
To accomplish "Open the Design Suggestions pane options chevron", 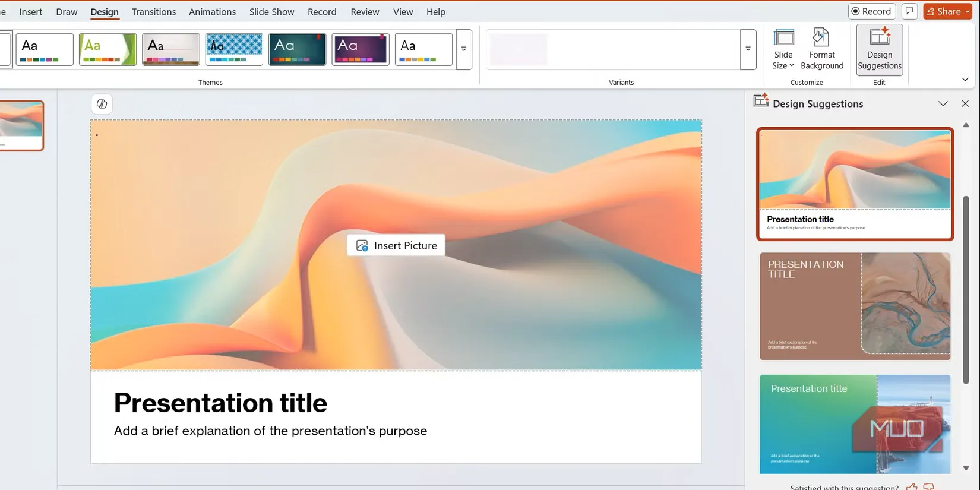I will point(943,103).
